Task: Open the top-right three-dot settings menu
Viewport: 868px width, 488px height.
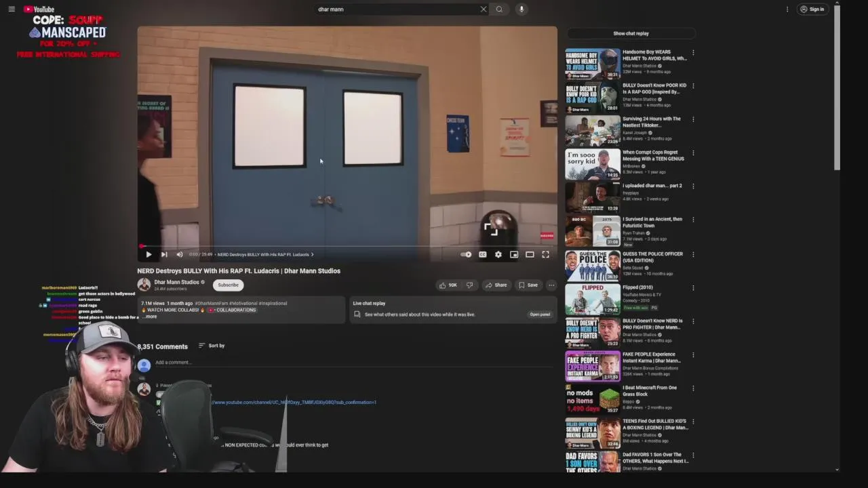Action: point(787,9)
